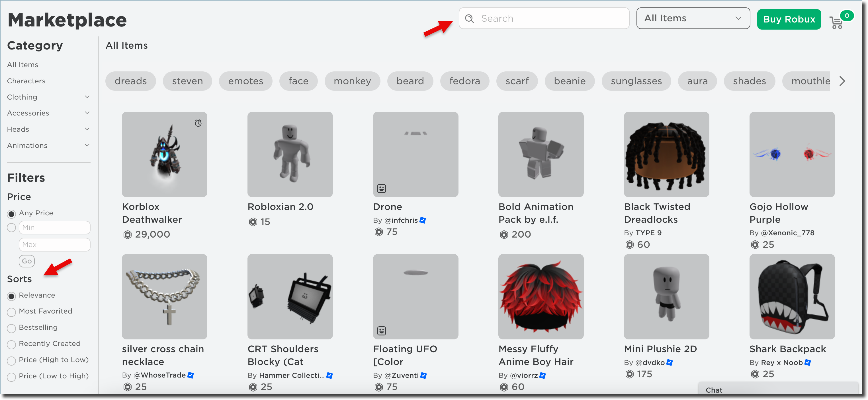The width and height of the screenshot is (868, 400).
Task: Click verified badge next to Rey x Noob
Action: coord(808,362)
